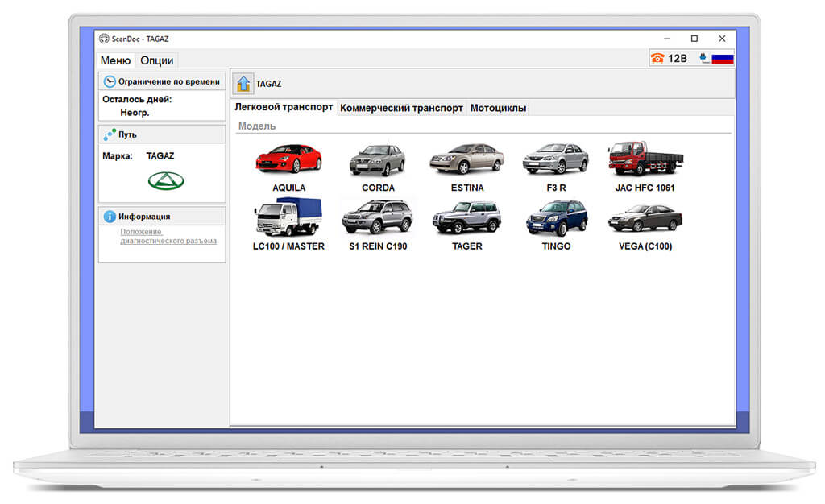Click the path icon beside Путь
This screenshot has width=825, height=504.
(x=110, y=134)
